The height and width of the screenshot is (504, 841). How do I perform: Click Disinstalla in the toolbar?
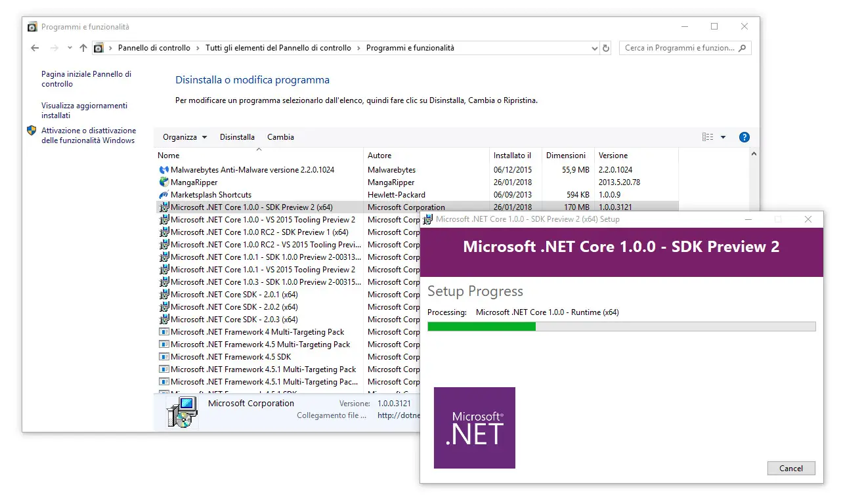tap(237, 137)
